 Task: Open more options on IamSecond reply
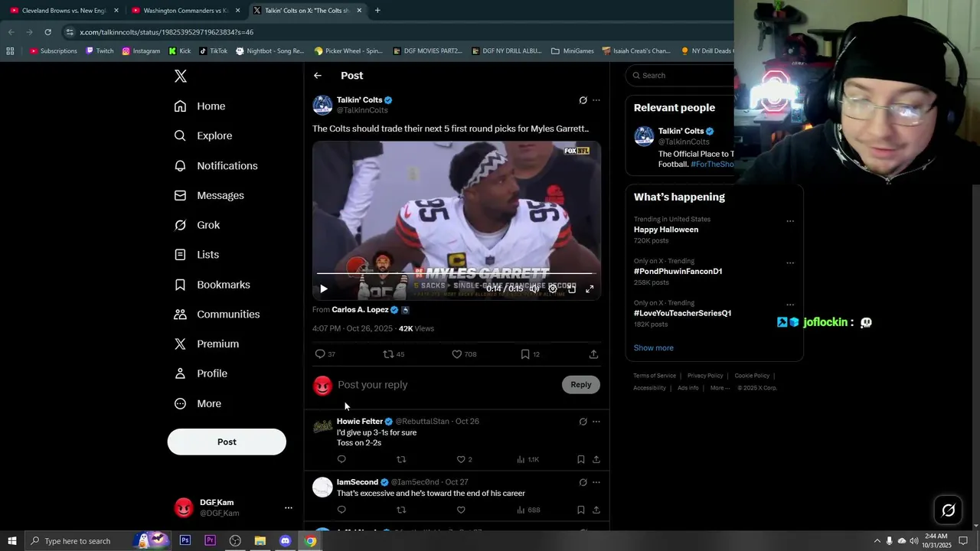[x=596, y=483]
